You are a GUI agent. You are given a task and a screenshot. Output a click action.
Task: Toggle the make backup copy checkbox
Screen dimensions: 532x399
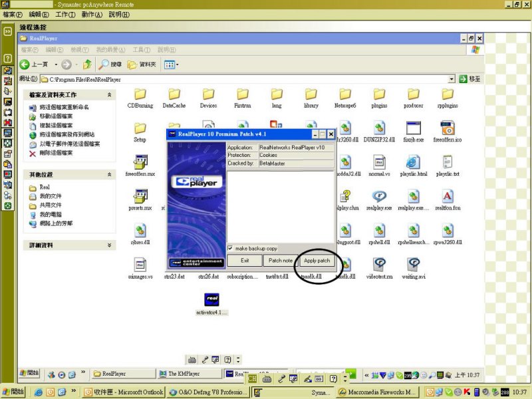[230, 248]
